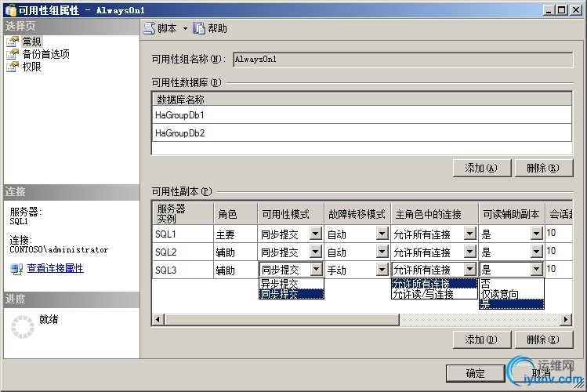Click the connection properties icon
Image resolution: width=587 pixels, height=392 pixels.
[16, 269]
